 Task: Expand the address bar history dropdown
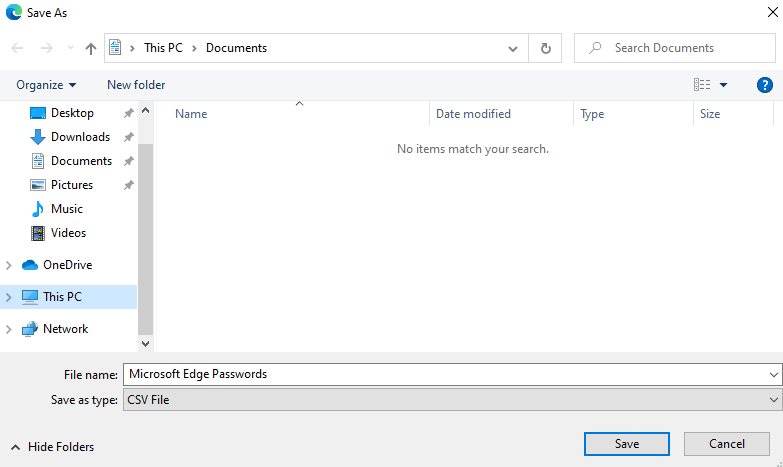tap(512, 48)
